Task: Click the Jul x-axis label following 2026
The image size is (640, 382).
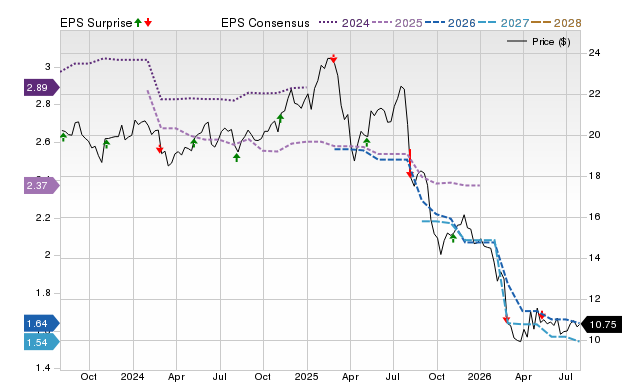Action: 566,376
